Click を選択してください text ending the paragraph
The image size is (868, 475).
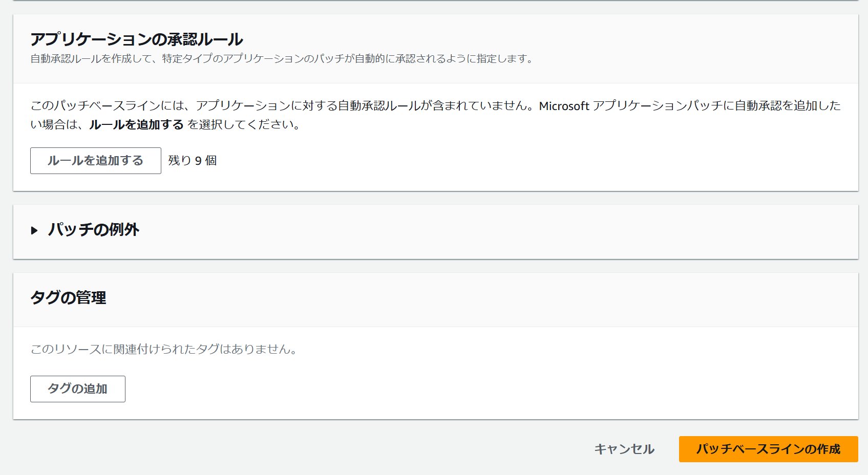pyautogui.click(x=244, y=124)
